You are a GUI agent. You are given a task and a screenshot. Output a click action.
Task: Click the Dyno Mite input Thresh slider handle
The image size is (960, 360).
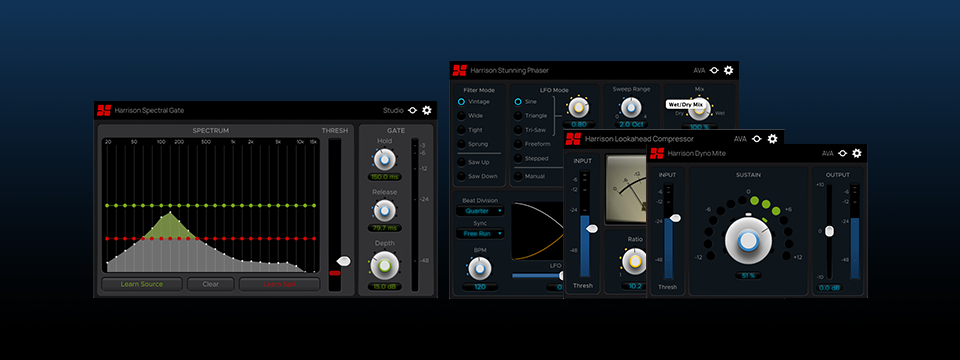[x=675, y=218]
